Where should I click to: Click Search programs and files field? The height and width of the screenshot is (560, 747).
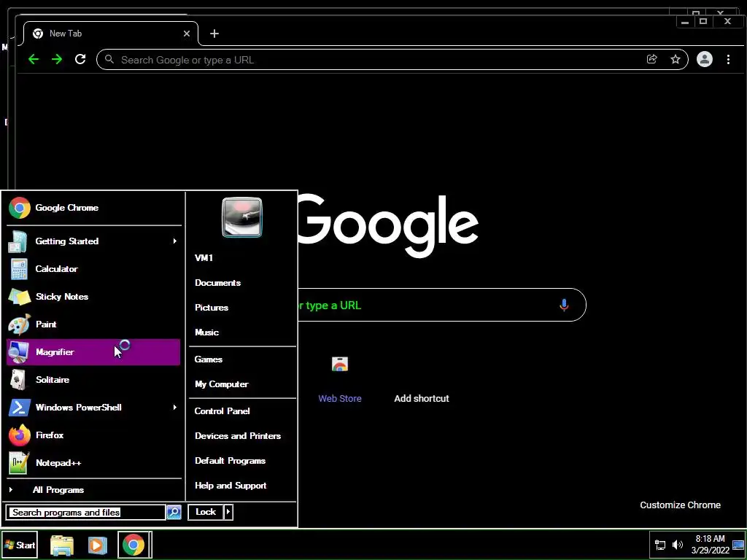click(86, 513)
